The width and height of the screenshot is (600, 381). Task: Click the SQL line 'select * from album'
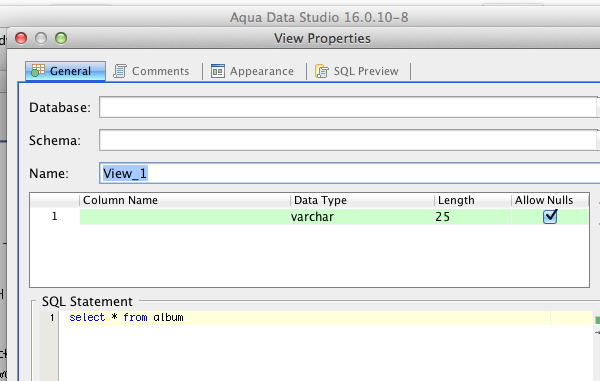pos(126,318)
